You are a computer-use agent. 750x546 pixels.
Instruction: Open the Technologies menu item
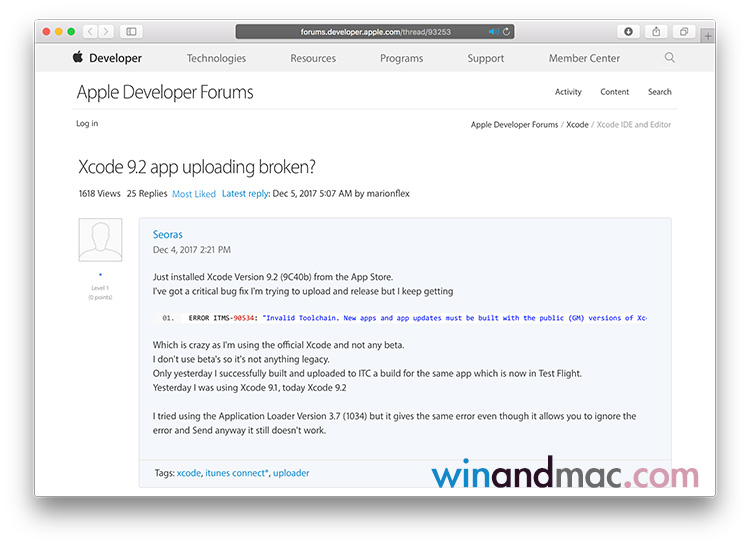(x=216, y=58)
